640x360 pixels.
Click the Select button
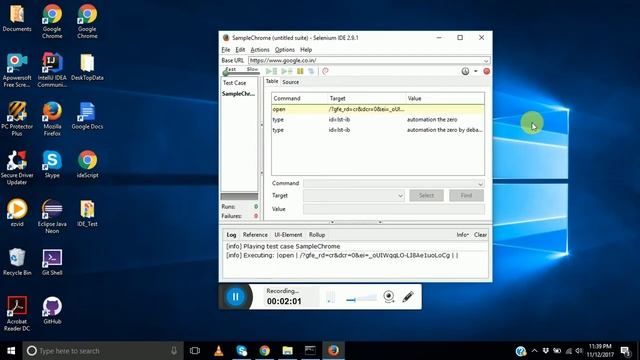click(x=426, y=196)
